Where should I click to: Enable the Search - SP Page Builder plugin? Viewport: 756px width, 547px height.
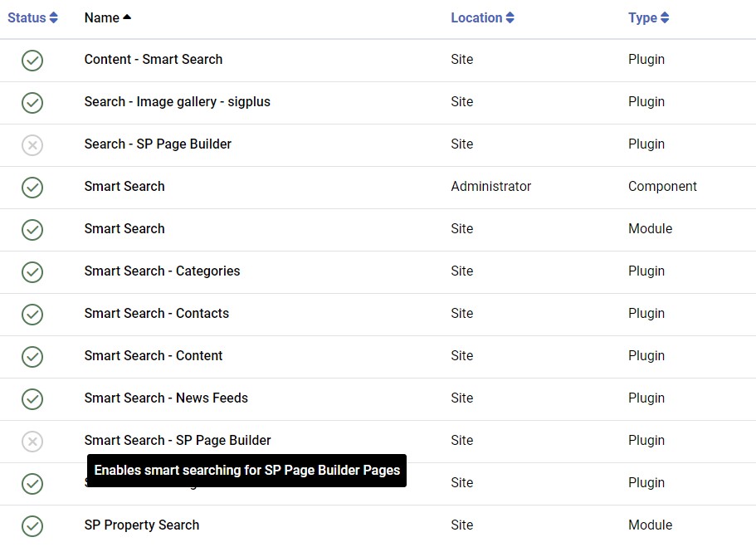[32, 144]
